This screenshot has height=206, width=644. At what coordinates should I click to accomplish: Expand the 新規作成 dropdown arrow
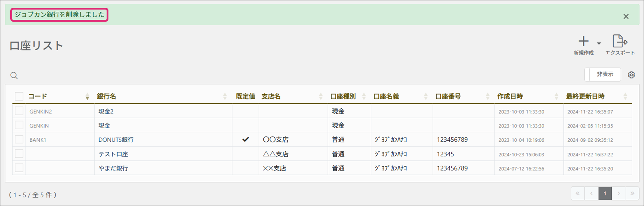599,43
